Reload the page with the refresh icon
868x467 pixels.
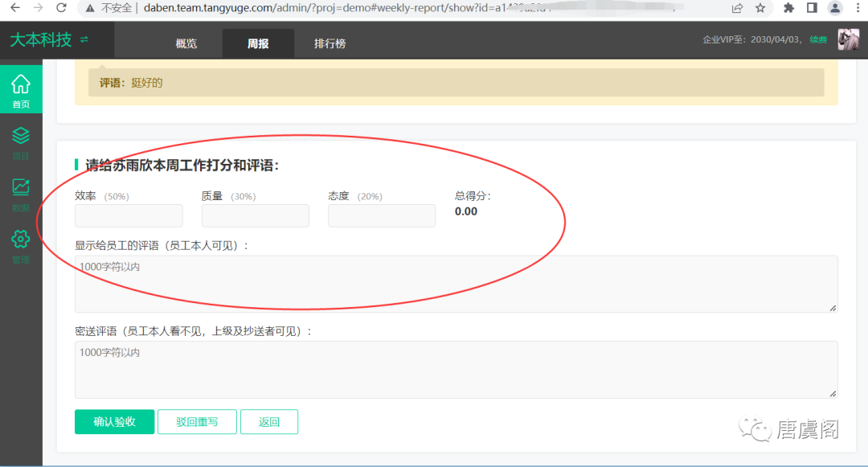pyautogui.click(x=61, y=8)
